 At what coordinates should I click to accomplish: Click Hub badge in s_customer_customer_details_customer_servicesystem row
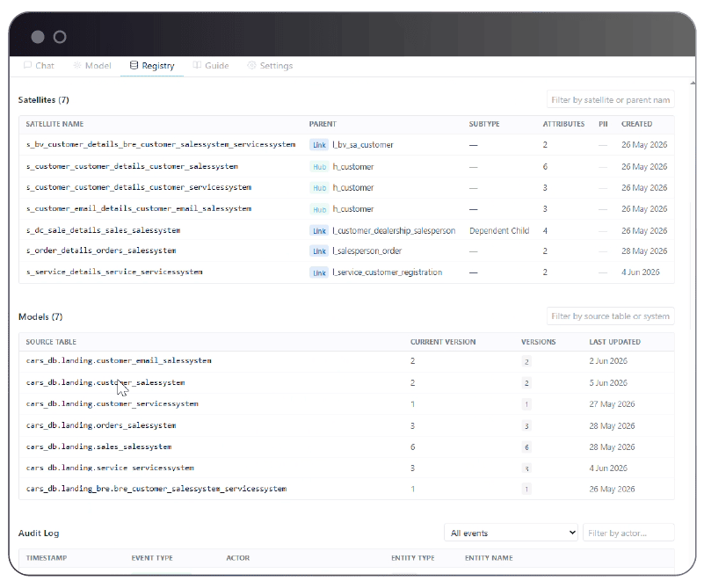[319, 188]
